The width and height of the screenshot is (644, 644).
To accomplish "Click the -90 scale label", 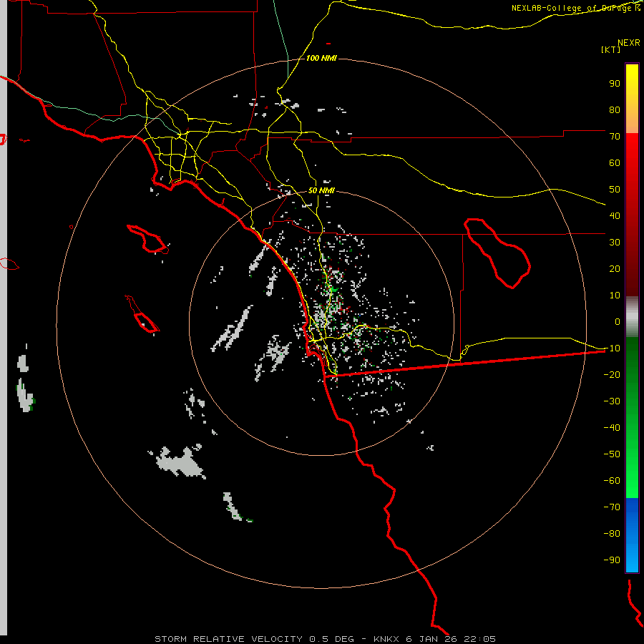I will tap(612, 560).
